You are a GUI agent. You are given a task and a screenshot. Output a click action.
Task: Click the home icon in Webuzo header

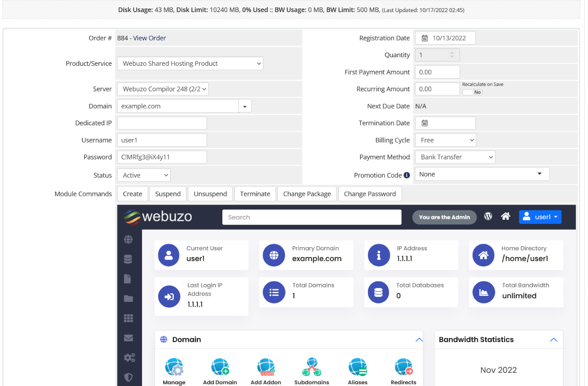(506, 217)
